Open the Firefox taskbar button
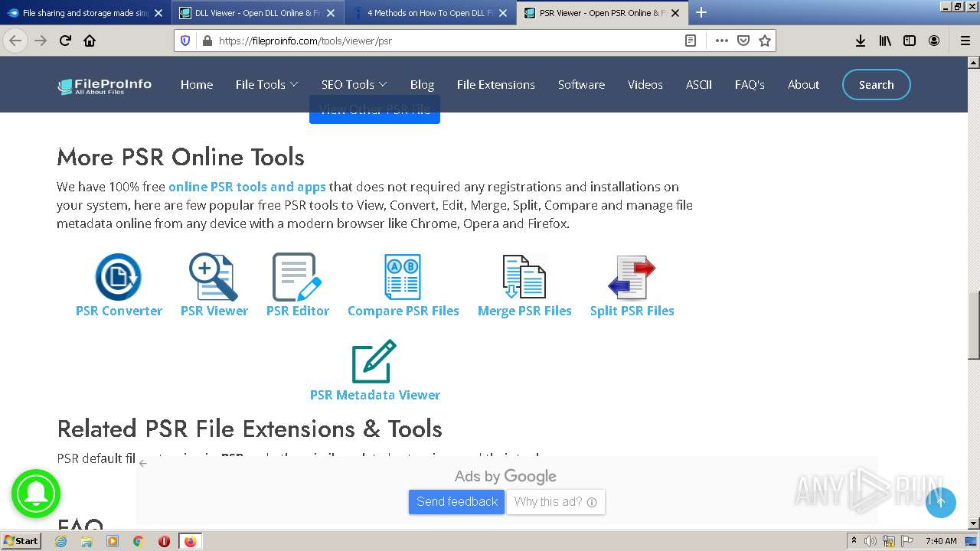Screen dimensions: 980x551 190,541
